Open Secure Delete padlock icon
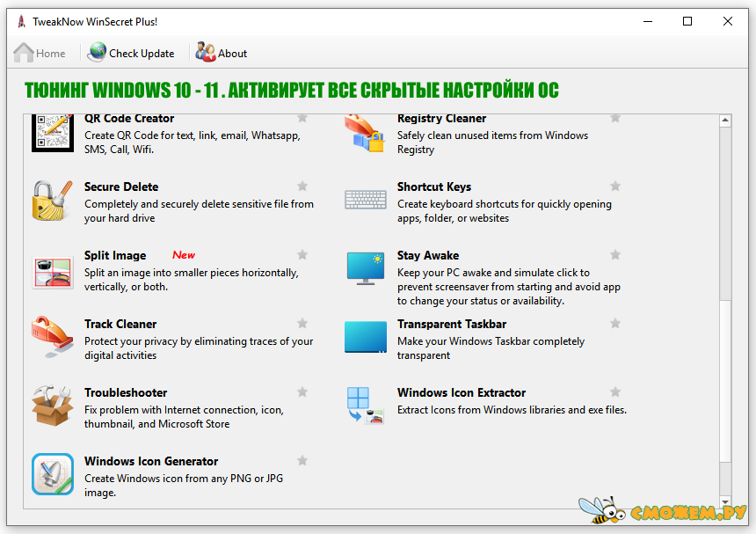The image size is (756, 534). [53, 201]
